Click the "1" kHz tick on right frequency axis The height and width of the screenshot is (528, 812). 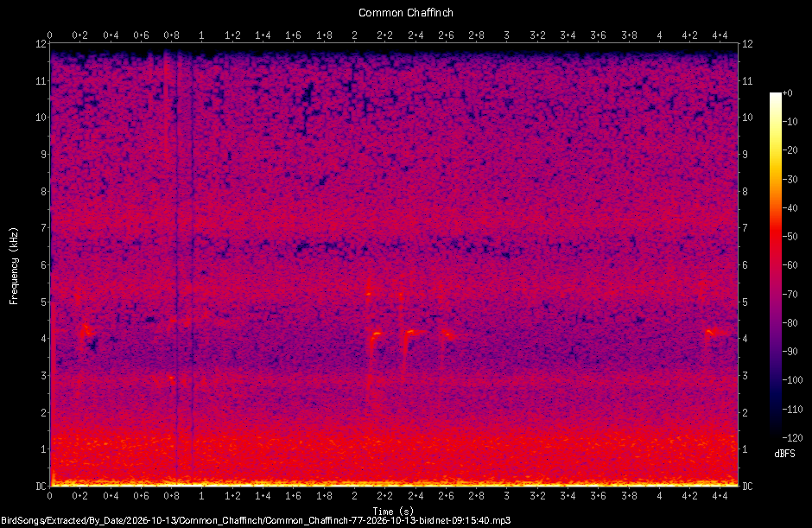pos(745,449)
